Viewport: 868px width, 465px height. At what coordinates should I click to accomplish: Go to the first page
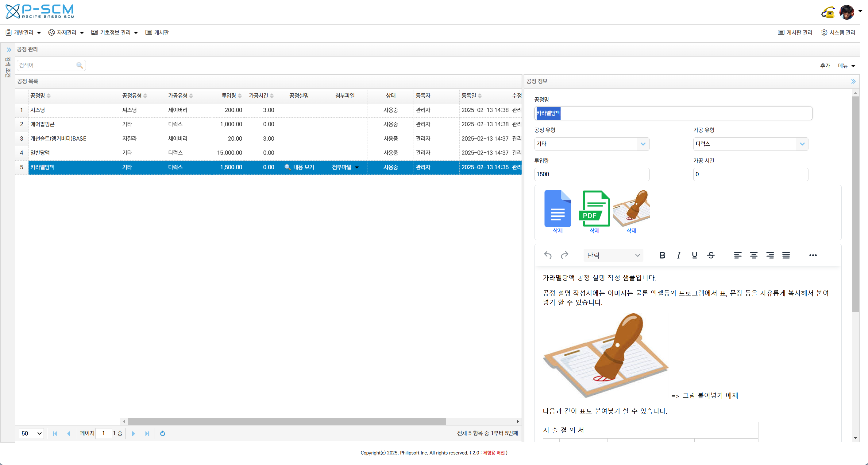(x=55, y=434)
